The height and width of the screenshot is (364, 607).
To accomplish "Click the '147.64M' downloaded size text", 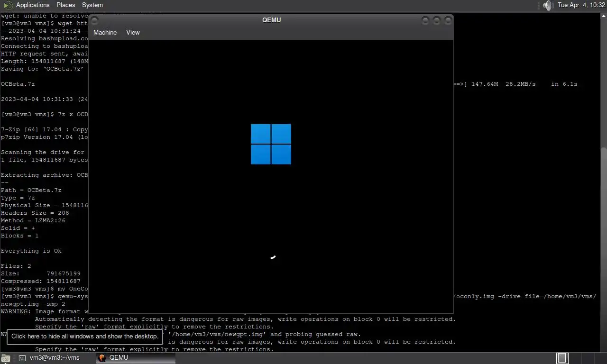I will [485, 84].
